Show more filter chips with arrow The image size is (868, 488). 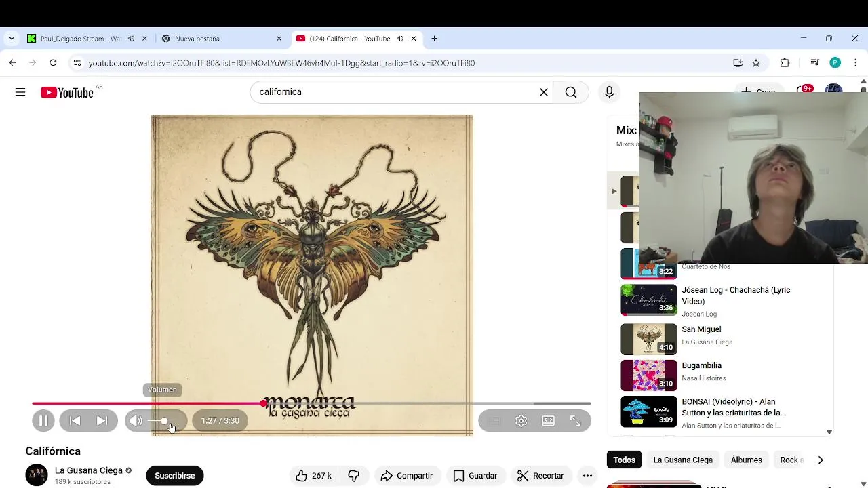point(821,460)
